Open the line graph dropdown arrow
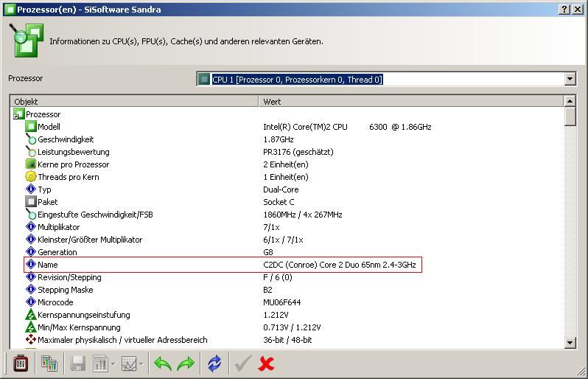 point(141,364)
